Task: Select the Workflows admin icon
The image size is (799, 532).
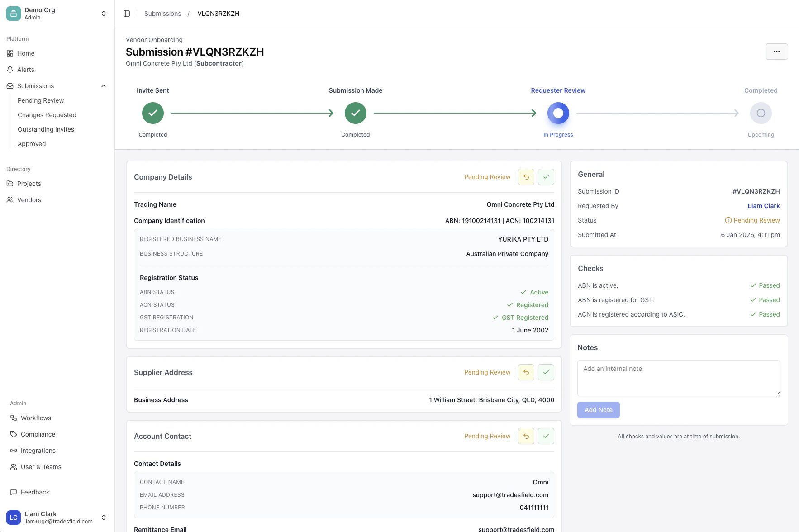Action: (x=13, y=418)
